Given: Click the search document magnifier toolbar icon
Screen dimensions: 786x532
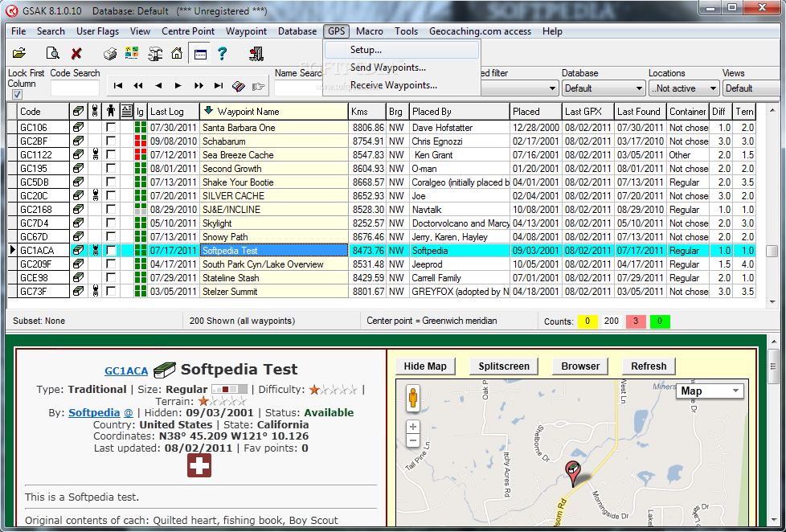Looking at the screenshot, I should click(x=52, y=53).
